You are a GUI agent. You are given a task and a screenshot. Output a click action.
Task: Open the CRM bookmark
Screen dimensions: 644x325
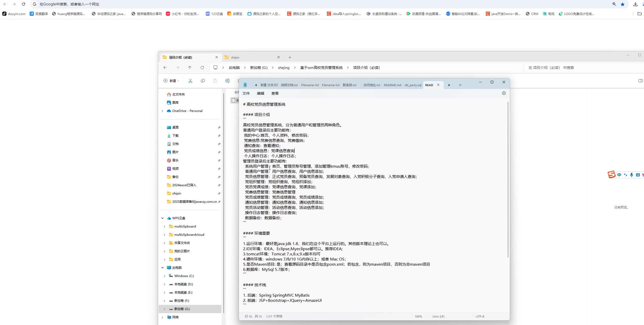532,14
